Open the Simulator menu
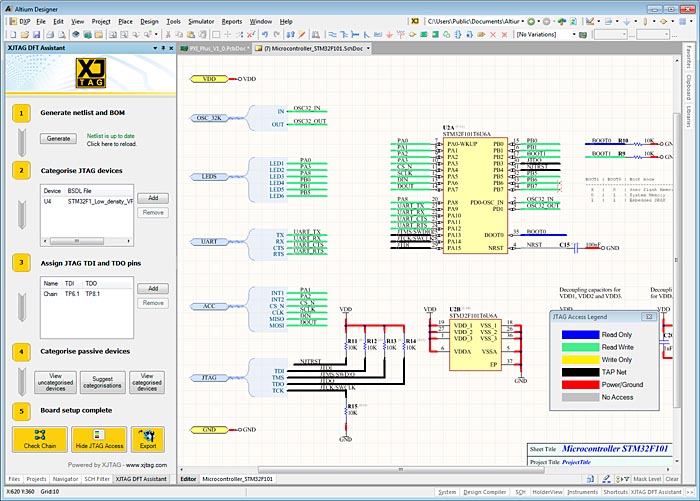The width and height of the screenshot is (700, 501). pyautogui.click(x=201, y=21)
